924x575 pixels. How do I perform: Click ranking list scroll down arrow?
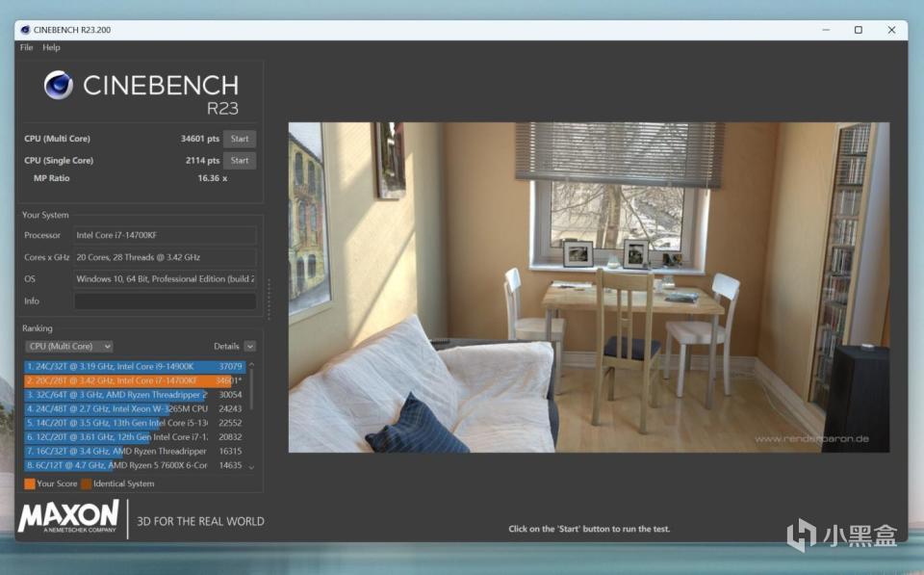tap(251, 467)
